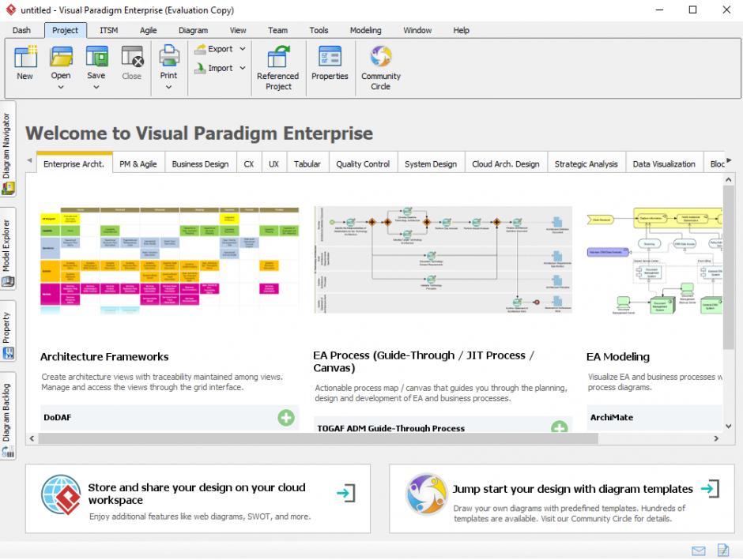Switch to the PM & Agile tab
743x560 pixels.
138,163
